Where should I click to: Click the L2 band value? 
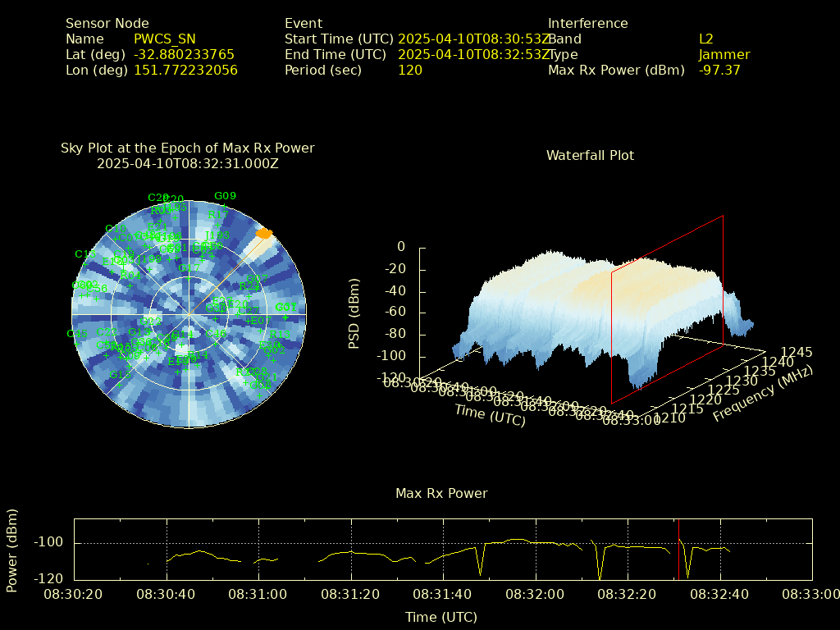click(x=705, y=39)
